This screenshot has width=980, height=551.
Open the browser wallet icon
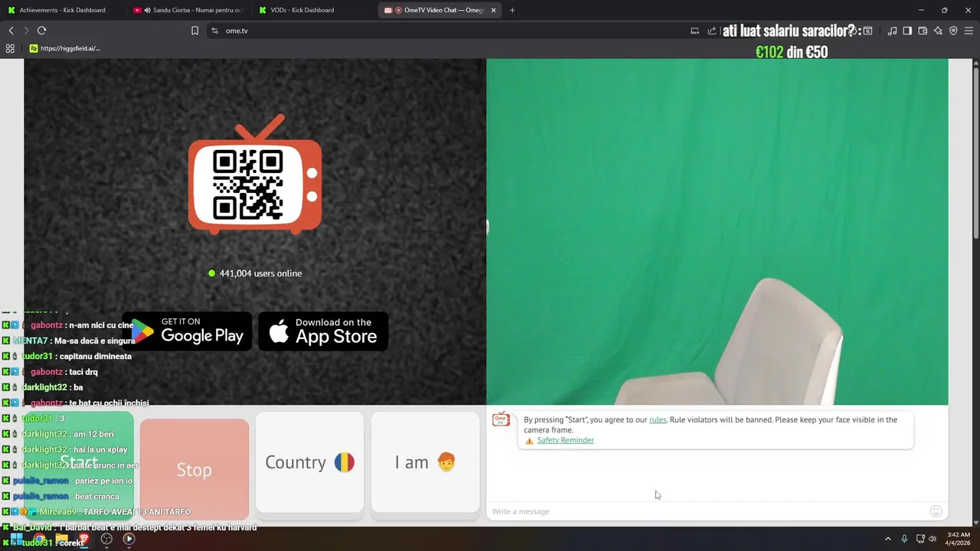point(923,31)
